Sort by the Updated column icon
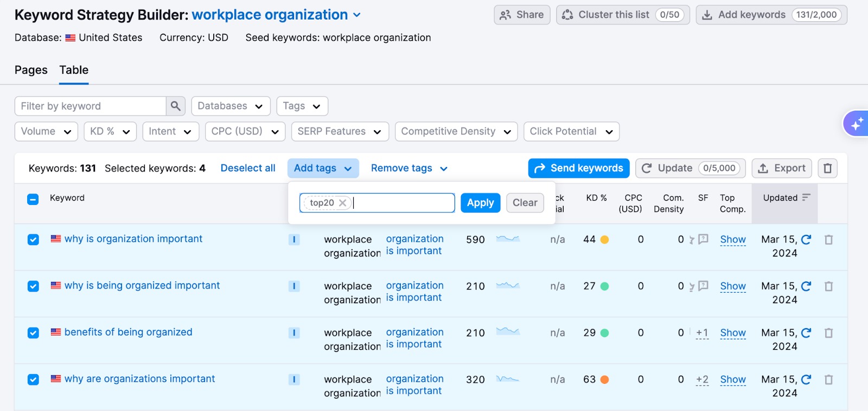Screen dimensions: 868x411 tap(806, 198)
